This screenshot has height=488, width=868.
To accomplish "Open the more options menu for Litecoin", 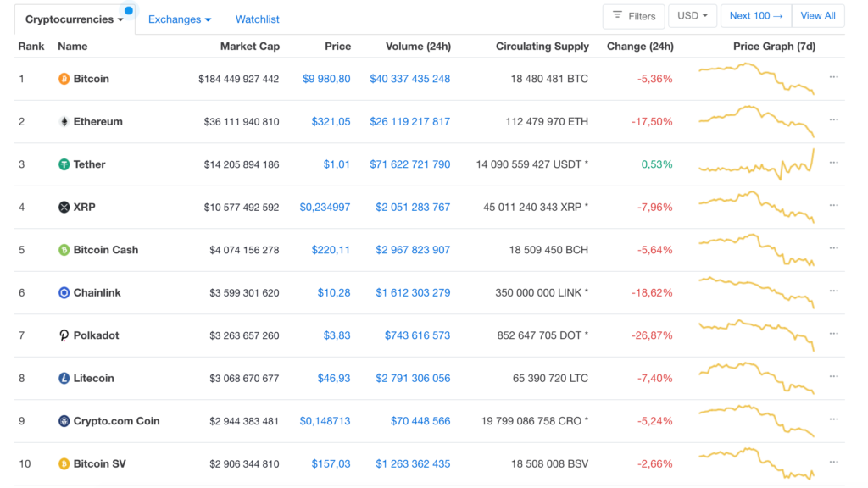I will tap(834, 376).
